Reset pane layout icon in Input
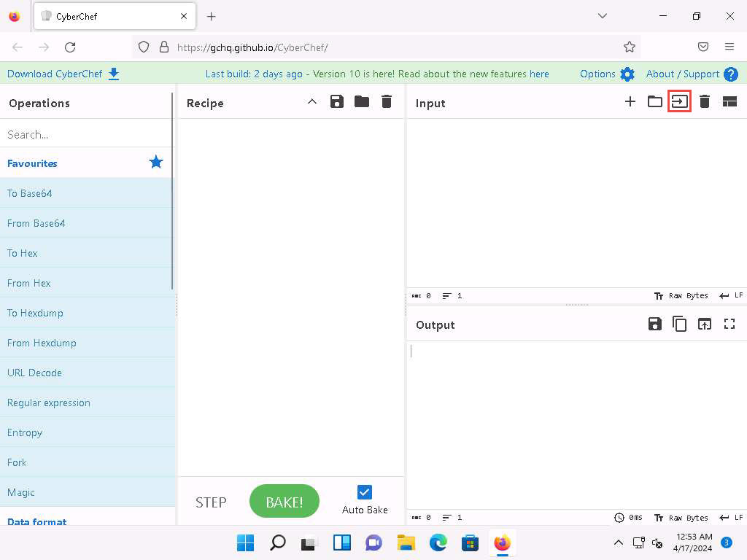The height and width of the screenshot is (560, 747). click(729, 102)
